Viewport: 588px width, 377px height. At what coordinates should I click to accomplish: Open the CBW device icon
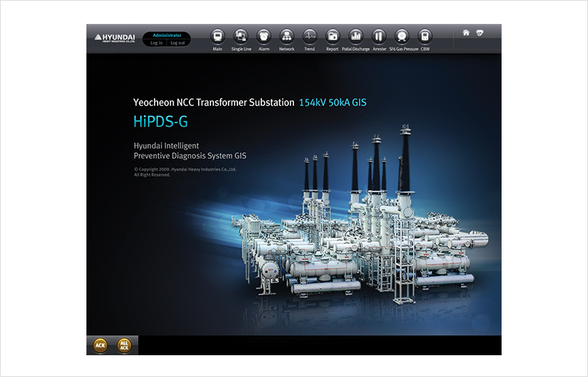tap(425, 37)
